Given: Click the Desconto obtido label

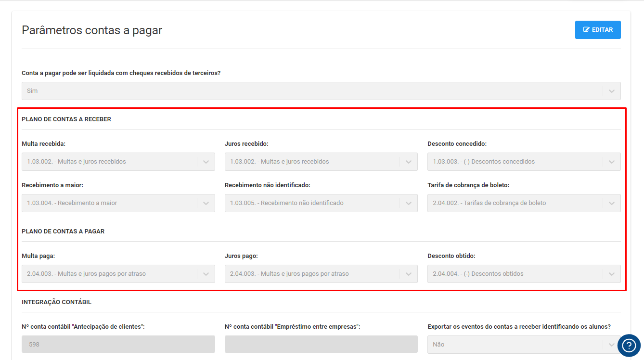Looking at the screenshot, I should pyautogui.click(x=451, y=256).
